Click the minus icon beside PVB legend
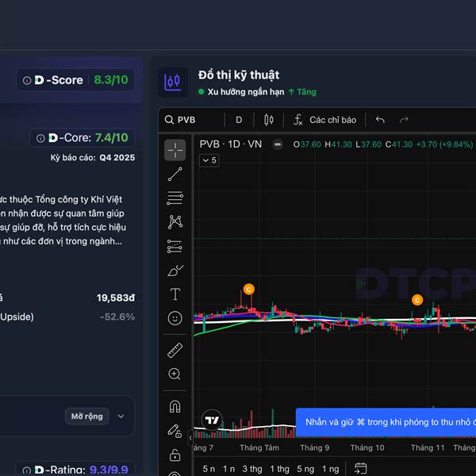This screenshot has width=476, height=476. pyautogui.click(x=278, y=144)
